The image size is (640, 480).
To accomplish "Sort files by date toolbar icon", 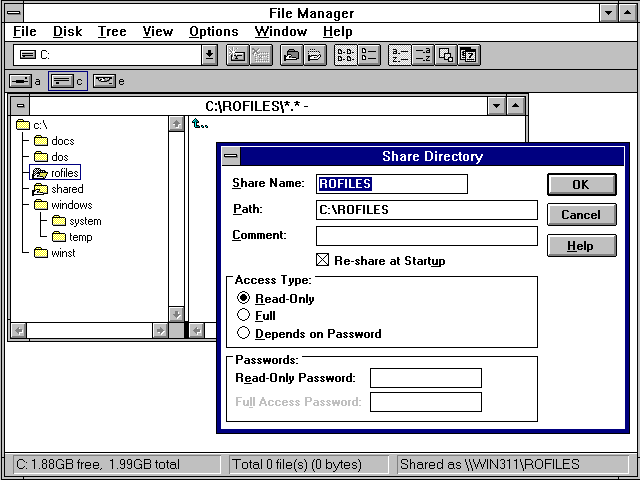I will point(469,55).
